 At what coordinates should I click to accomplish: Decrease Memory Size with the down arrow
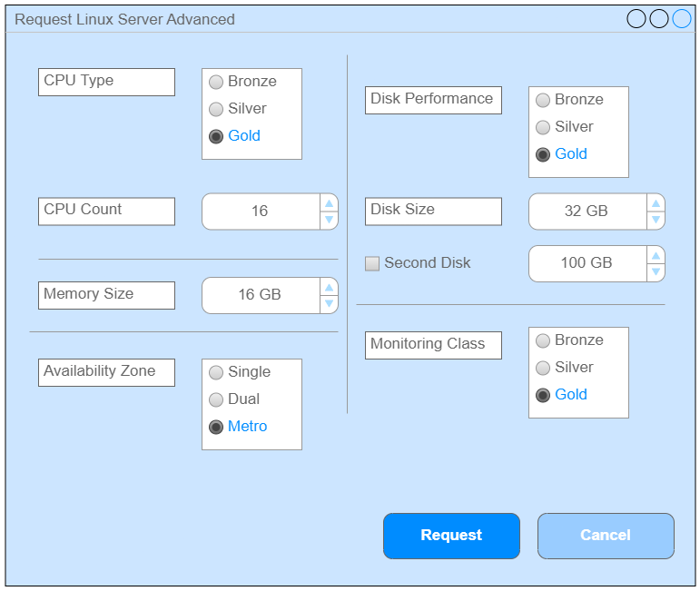[x=329, y=304]
